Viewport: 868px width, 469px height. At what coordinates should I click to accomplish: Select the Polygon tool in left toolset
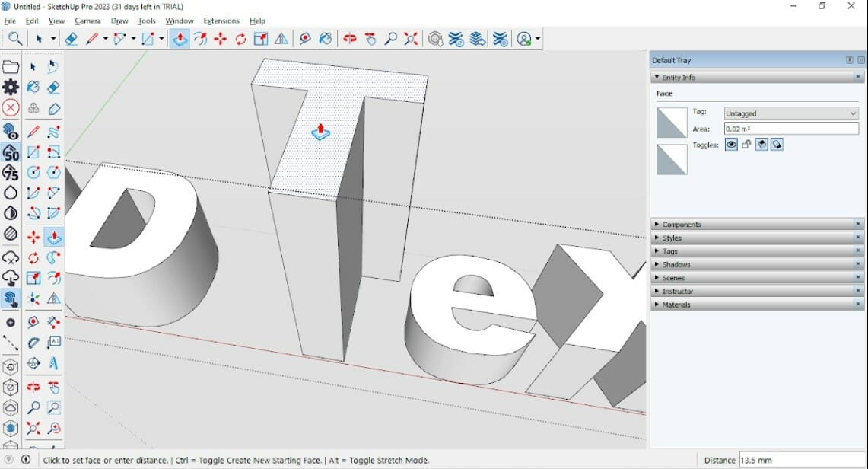click(x=53, y=172)
